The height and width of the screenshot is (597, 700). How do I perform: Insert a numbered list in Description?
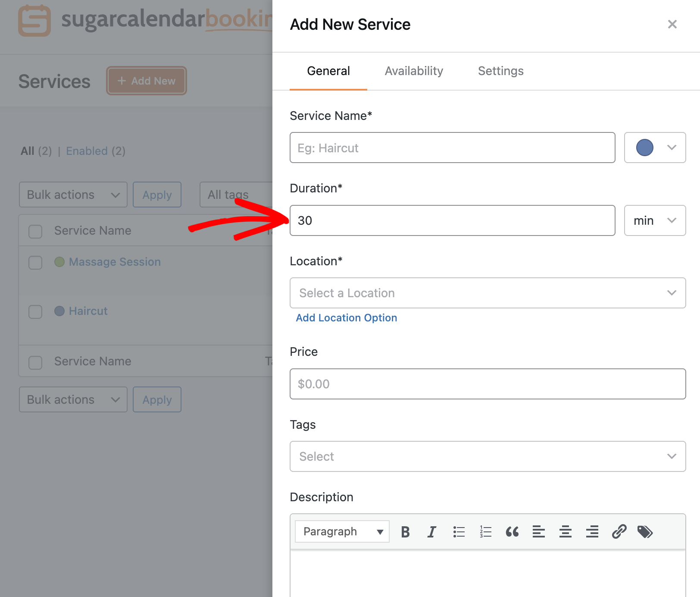coord(485,531)
